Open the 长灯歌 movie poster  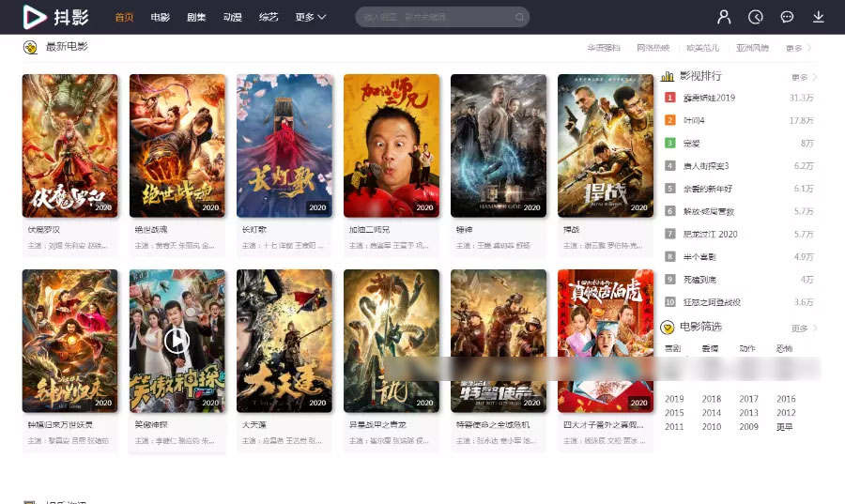(x=284, y=145)
